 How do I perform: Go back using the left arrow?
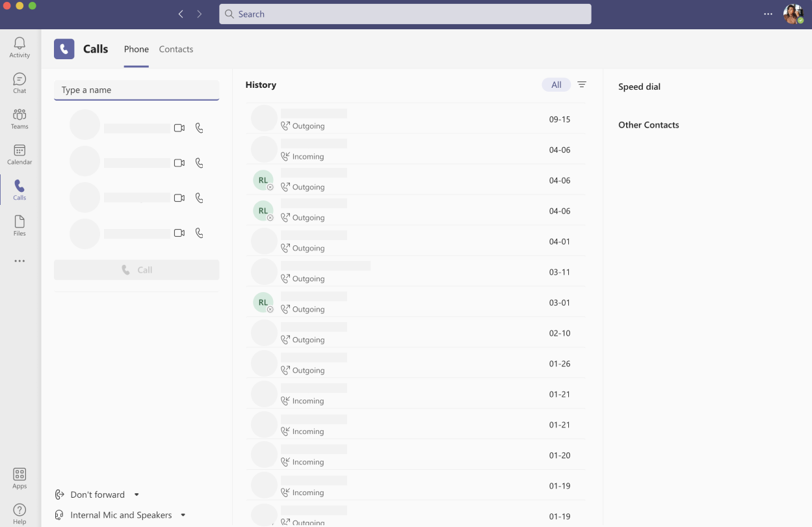(x=181, y=14)
